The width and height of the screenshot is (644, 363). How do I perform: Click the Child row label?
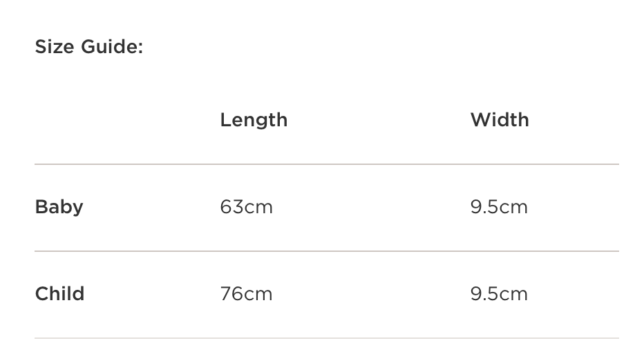pyautogui.click(x=60, y=294)
